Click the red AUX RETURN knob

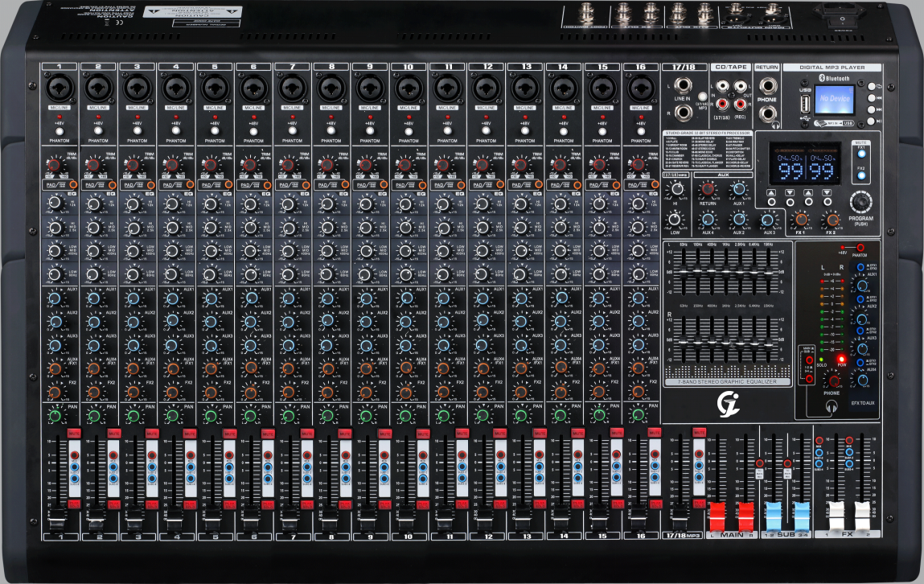coord(708,189)
